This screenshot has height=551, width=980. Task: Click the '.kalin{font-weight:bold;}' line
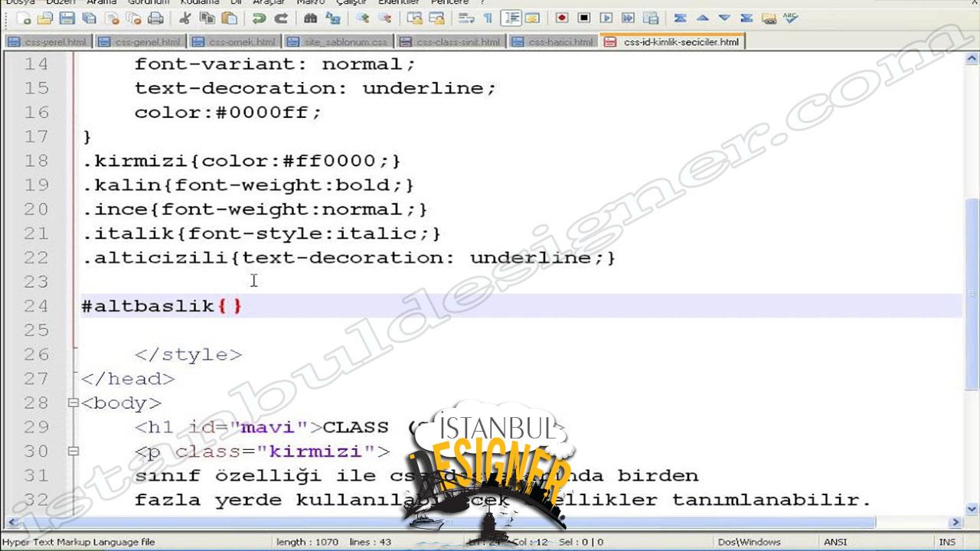[248, 185]
